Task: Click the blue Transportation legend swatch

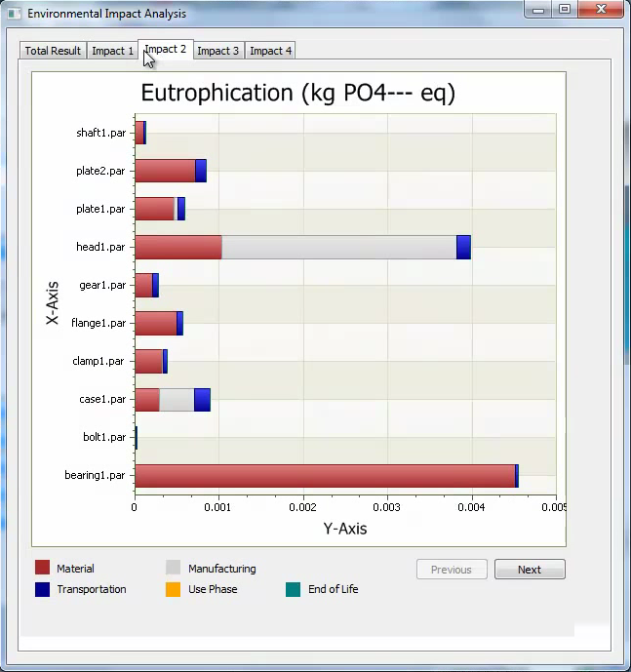Action: coord(42,589)
